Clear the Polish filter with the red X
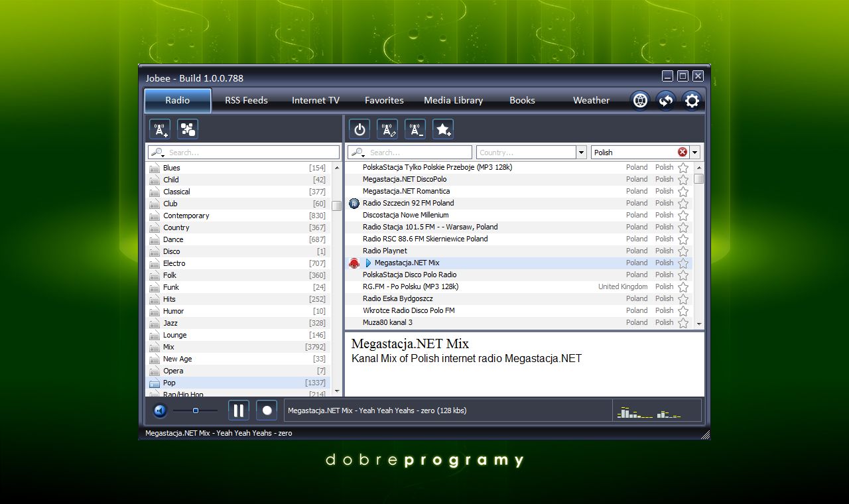Image resolution: width=849 pixels, height=504 pixels. tap(682, 152)
